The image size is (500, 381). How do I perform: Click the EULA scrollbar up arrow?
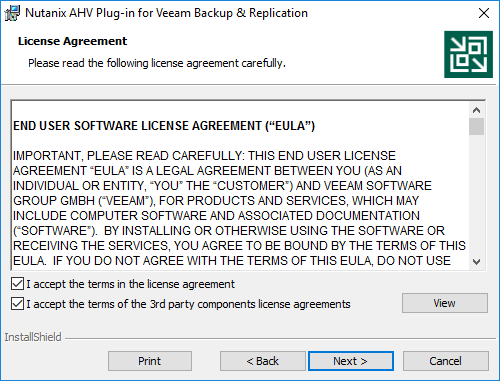(x=476, y=110)
